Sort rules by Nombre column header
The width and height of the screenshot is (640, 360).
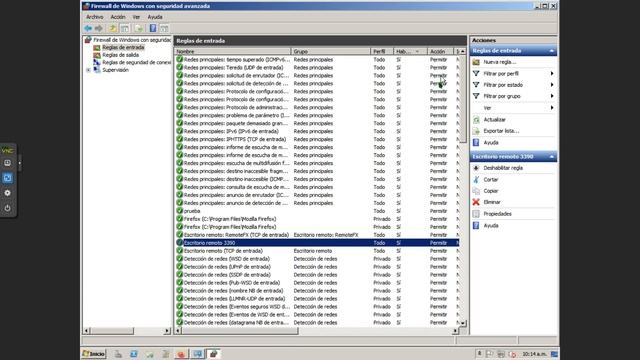coord(233,51)
